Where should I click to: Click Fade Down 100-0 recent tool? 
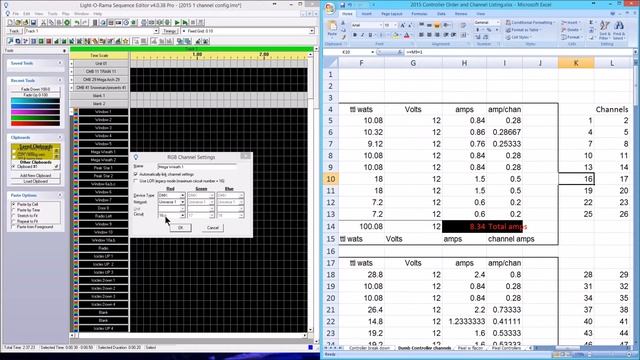(x=36, y=89)
